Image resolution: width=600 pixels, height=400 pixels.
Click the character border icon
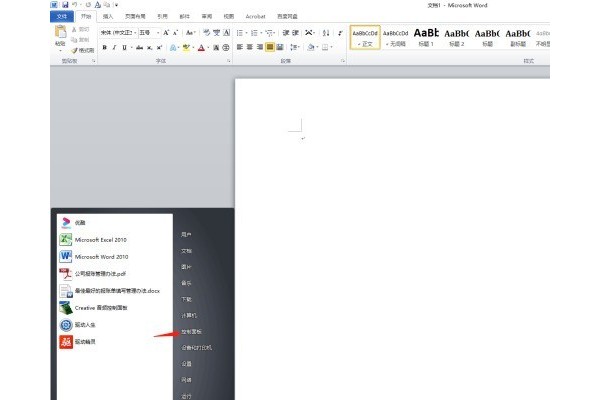[227, 33]
